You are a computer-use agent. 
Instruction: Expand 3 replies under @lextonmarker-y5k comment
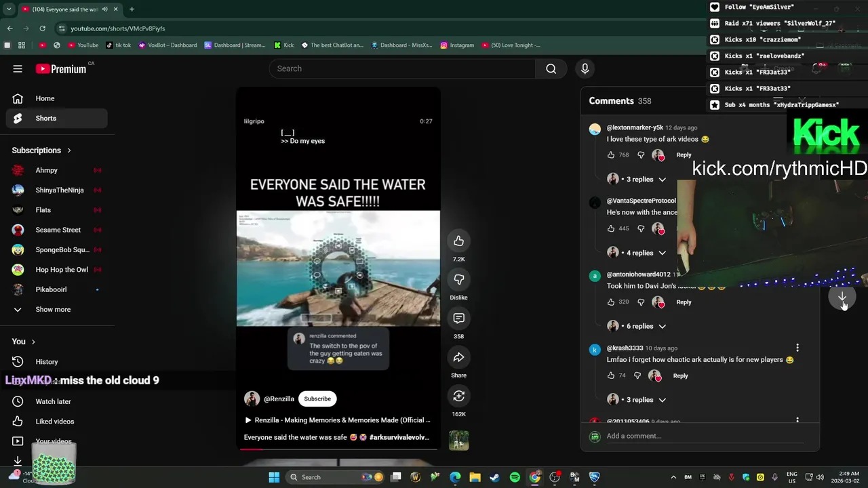tap(639, 180)
